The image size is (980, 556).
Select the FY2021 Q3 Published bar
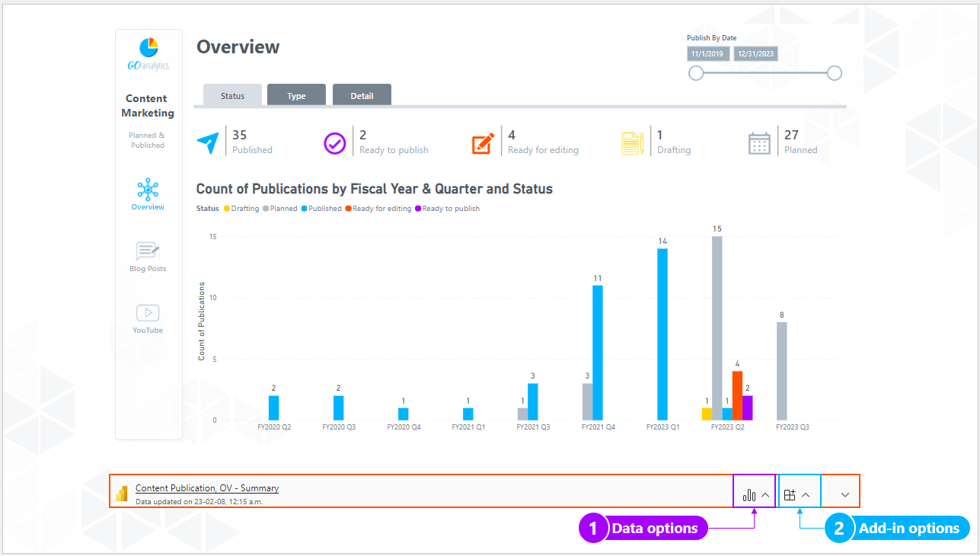tap(533, 401)
